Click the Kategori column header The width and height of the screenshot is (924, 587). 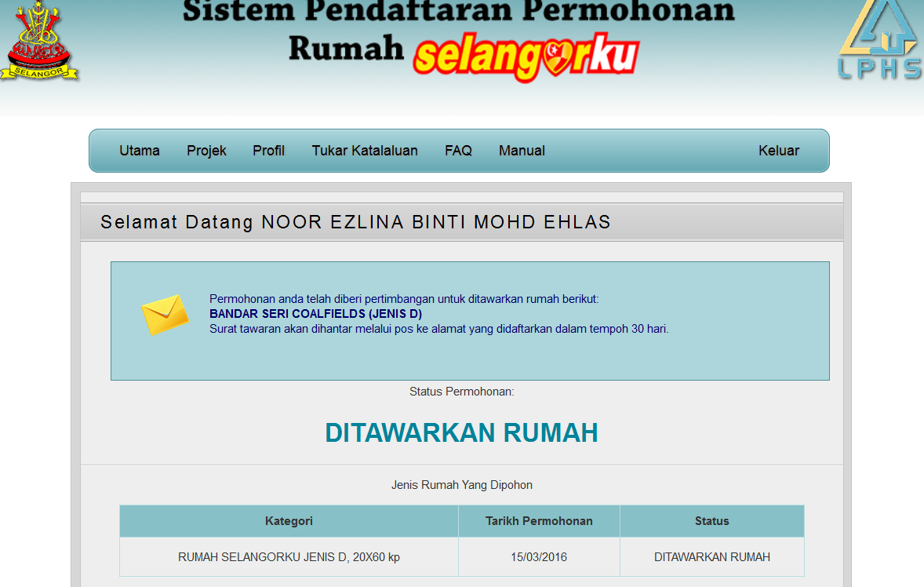point(289,521)
